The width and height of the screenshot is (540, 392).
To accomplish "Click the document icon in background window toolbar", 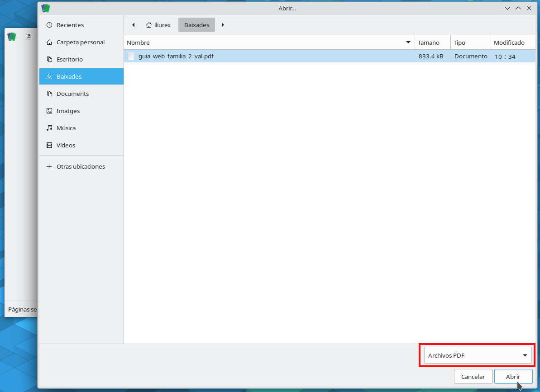I will (28, 37).
